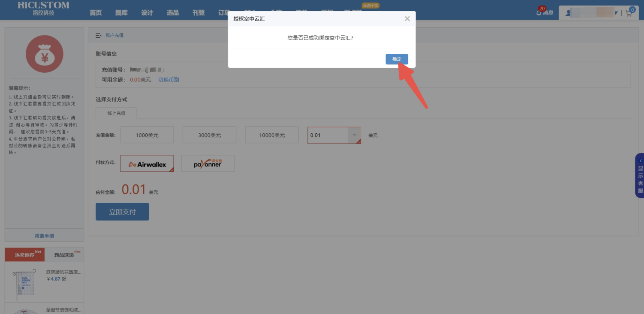Choose the 3000美元 recharge amount
The image size is (644, 314).
click(209, 135)
